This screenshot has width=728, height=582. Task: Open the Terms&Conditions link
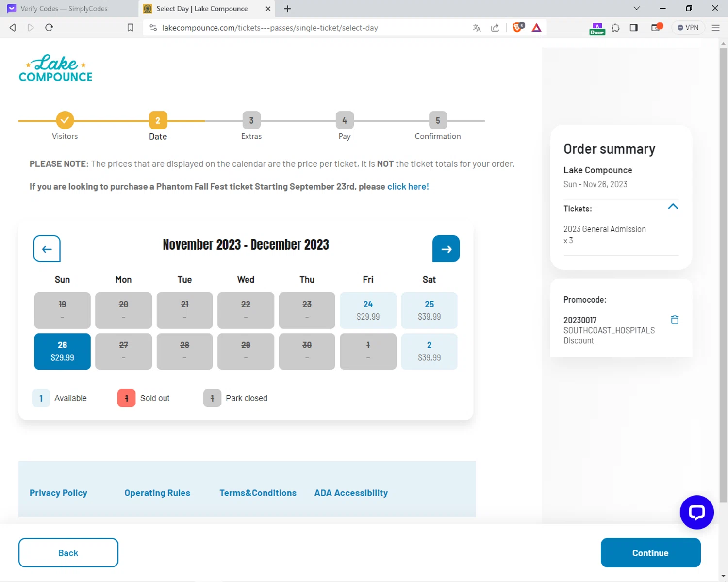coord(258,493)
